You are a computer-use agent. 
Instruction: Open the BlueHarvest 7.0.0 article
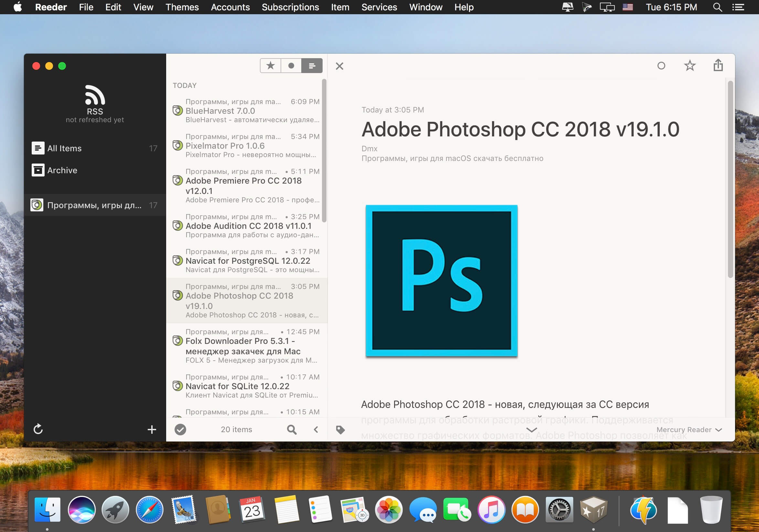point(247,111)
